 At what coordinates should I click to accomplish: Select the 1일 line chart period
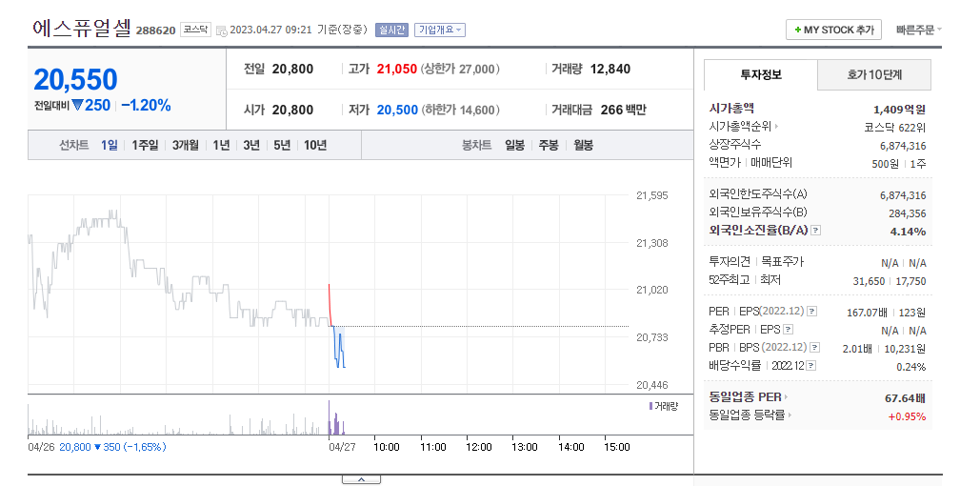(x=110, y=145)
